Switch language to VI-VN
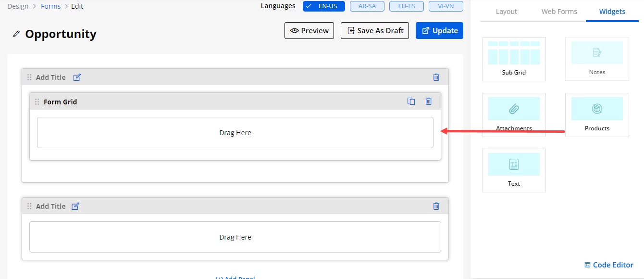Viewport: 644px width, 279px height. pos(446,6)
